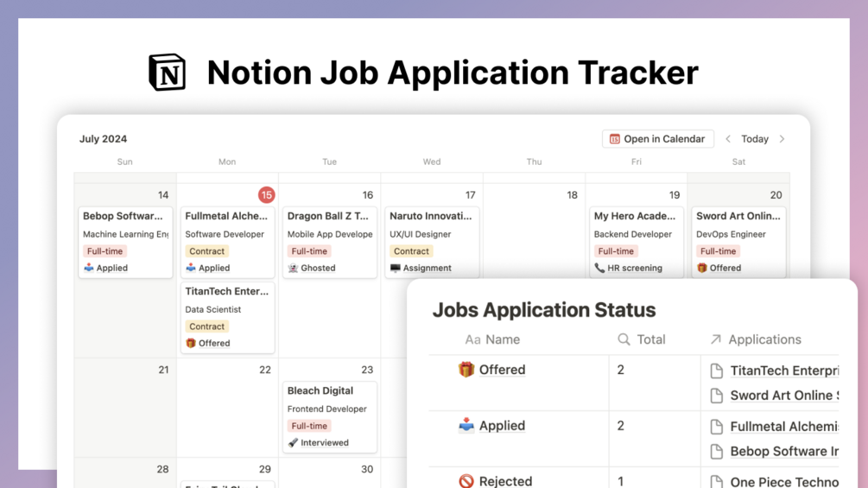Screen dimensions: 868x488
Task: Open My Hero Academia card title
Action: pyautogui.click(x=635, y=216)
